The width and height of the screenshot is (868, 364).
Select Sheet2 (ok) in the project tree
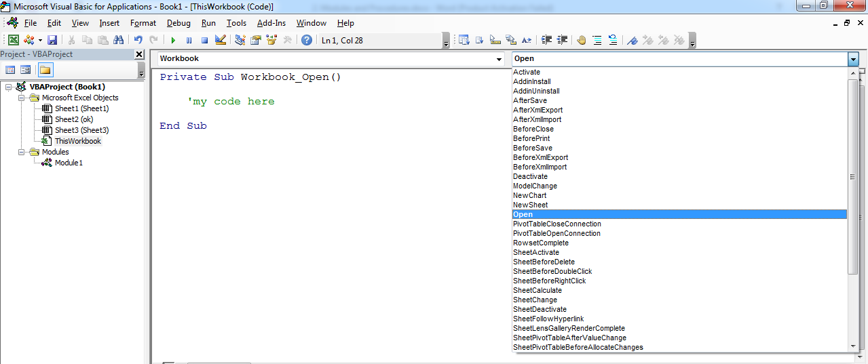click(74, 119)
